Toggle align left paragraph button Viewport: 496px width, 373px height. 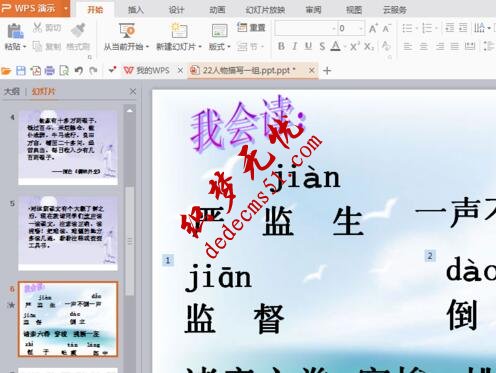(407, 46)
